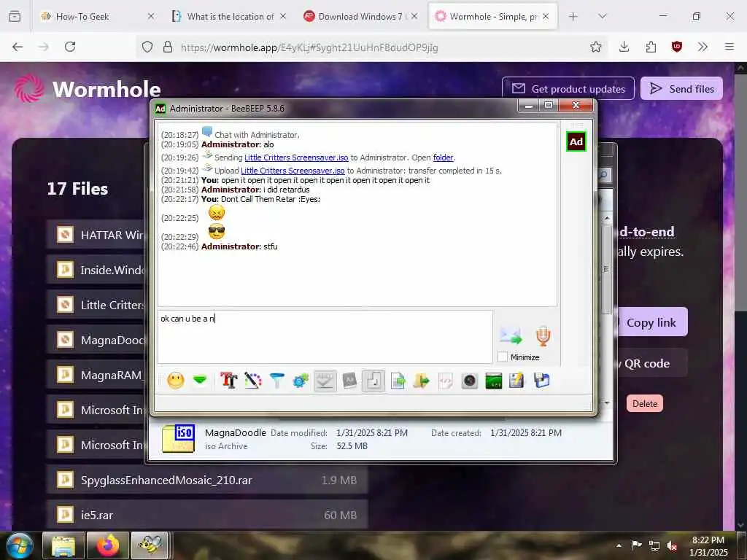This screenshot has height=560, width=747.
Task: Click the Firefox taskbar icon
Action: 108,545
